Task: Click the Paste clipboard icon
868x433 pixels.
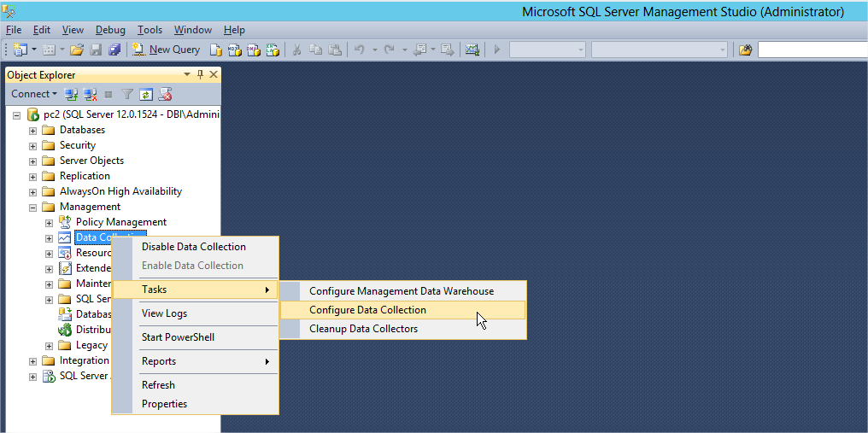Action: click(x=334, y=50)
